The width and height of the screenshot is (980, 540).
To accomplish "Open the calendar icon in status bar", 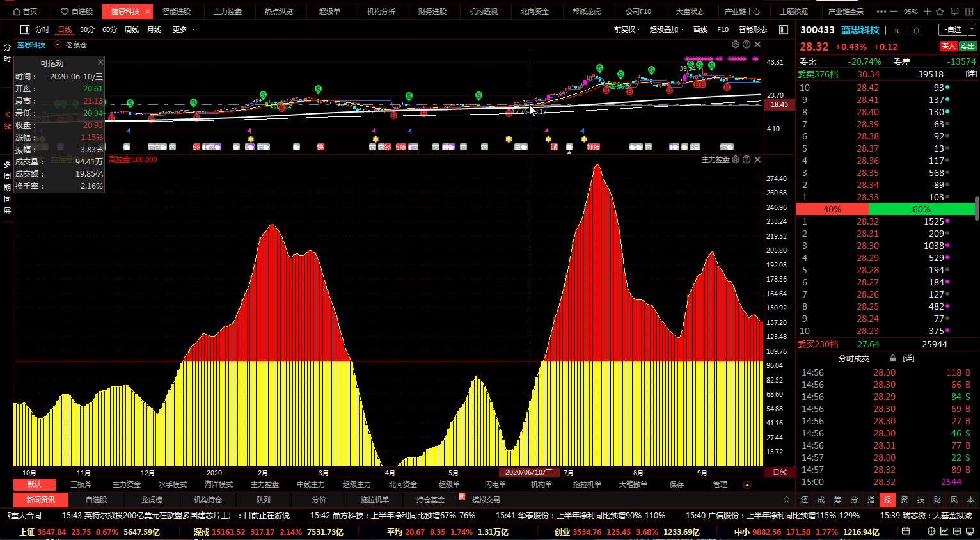I will tap(906, 532).
